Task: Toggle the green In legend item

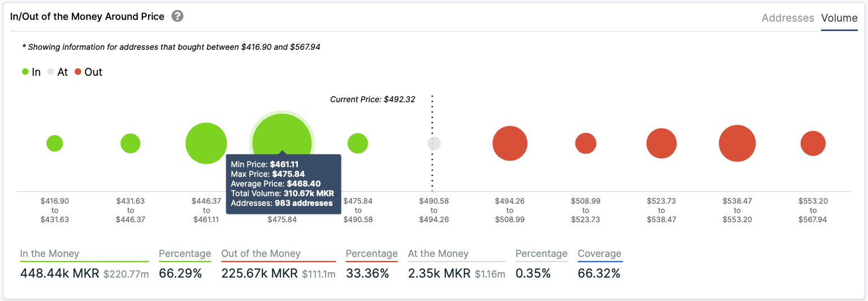Action: point(31,72)
